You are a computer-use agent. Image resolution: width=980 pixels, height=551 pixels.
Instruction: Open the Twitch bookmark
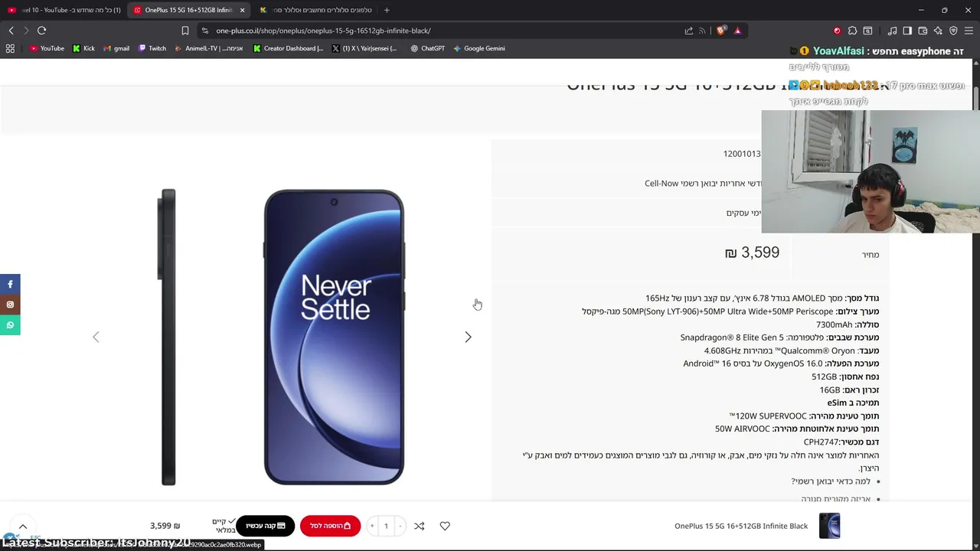(152, 48)
